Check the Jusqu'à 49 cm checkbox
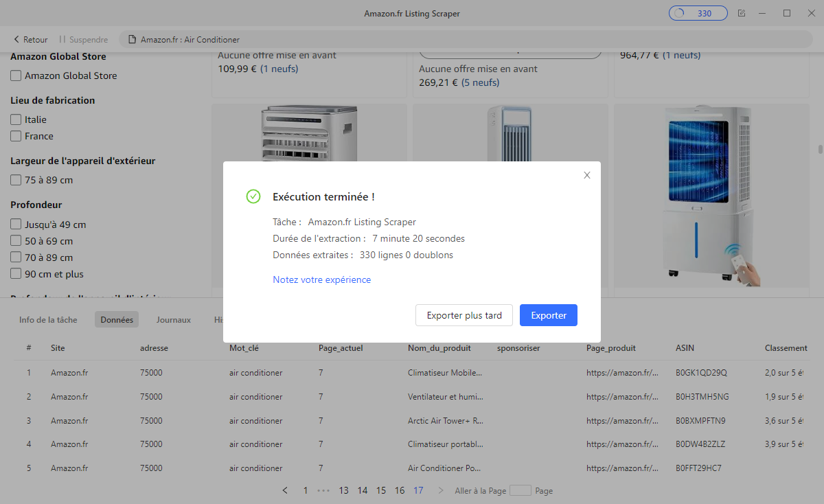Screen dimensions: 824x504 pos(16,225)
